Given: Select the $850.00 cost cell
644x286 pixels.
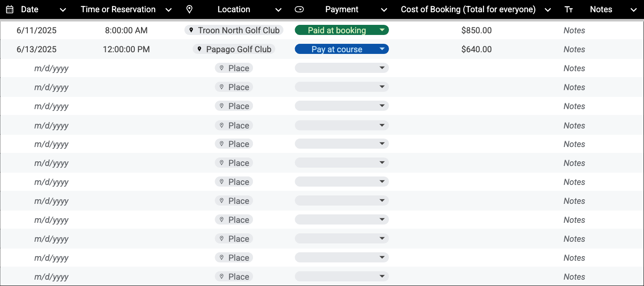Looking at the screenshot, I should click(x=476, y=30).
